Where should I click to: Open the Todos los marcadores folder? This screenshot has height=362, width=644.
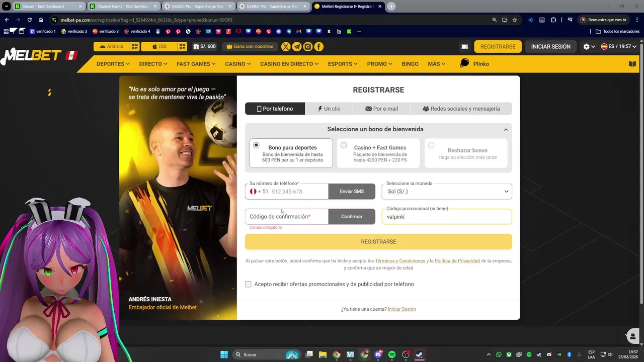[617, 31]
